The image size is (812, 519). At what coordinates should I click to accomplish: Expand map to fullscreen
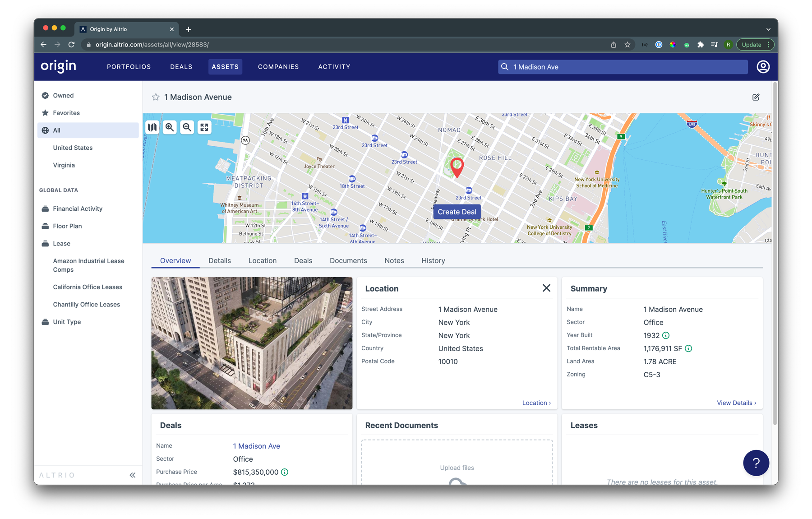click(x=204, y=127)
